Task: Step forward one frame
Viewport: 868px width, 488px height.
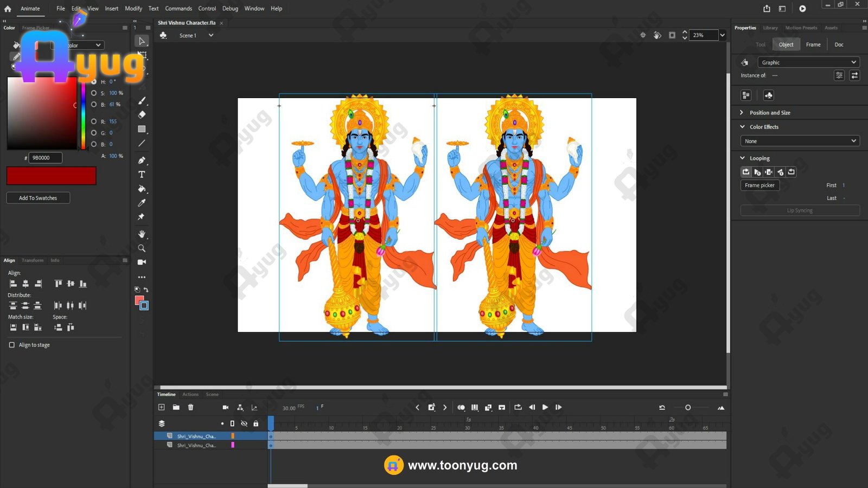Action: pyautogui.click(x=558, y=407)
